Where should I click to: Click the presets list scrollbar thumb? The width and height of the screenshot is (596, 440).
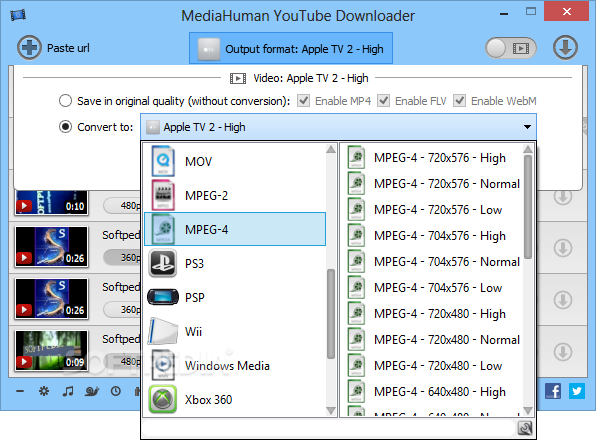[x=528, y=207]
